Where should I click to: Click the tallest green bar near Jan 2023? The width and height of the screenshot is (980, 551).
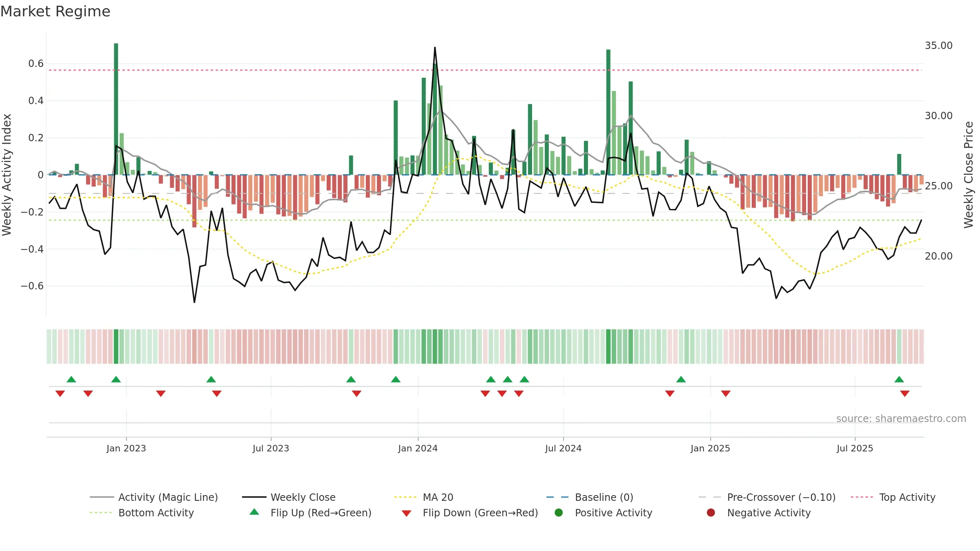(116, 109)
